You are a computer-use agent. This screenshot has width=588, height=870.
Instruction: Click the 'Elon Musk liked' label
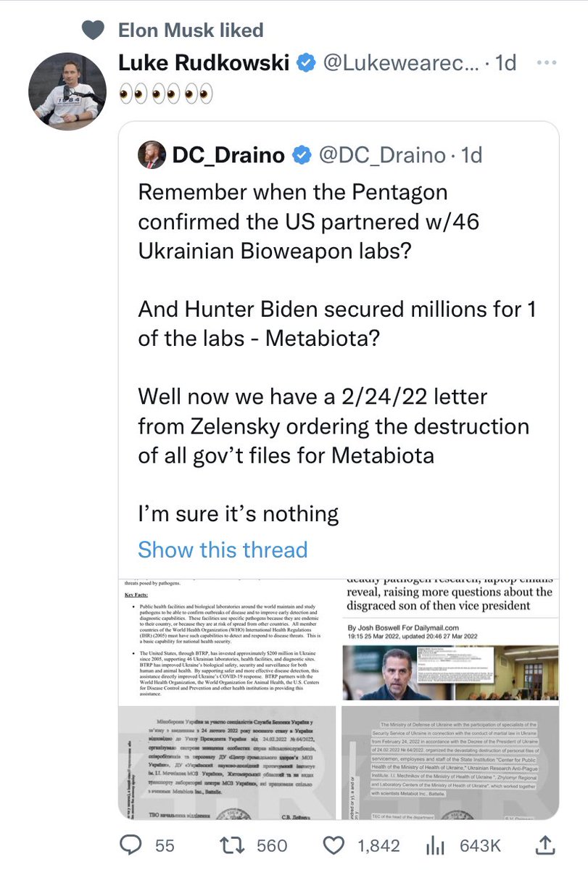[x=191, y=30]
